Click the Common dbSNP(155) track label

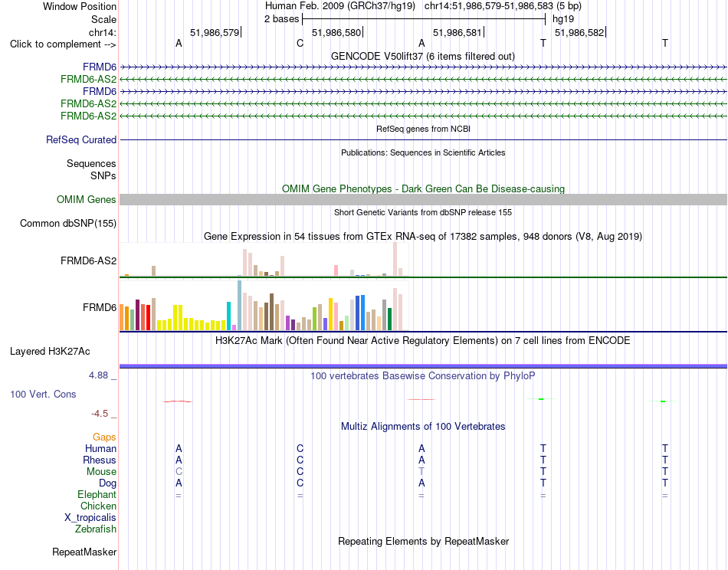pos(68,223)
